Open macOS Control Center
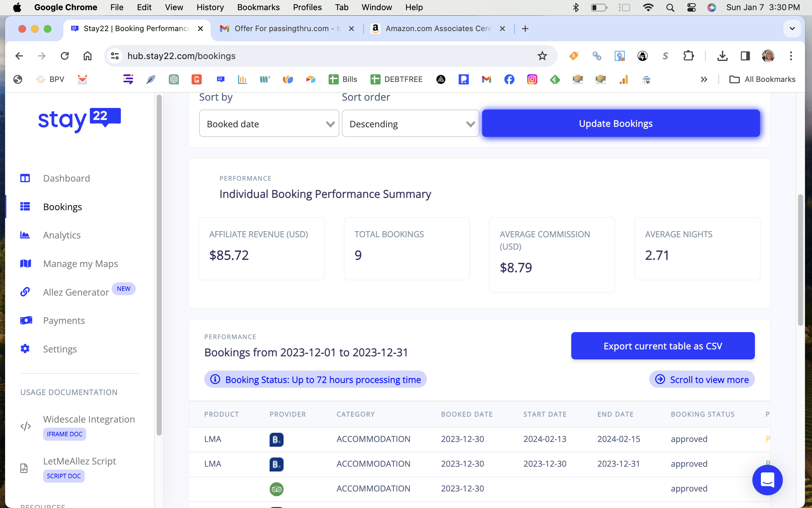 [691, 7]
